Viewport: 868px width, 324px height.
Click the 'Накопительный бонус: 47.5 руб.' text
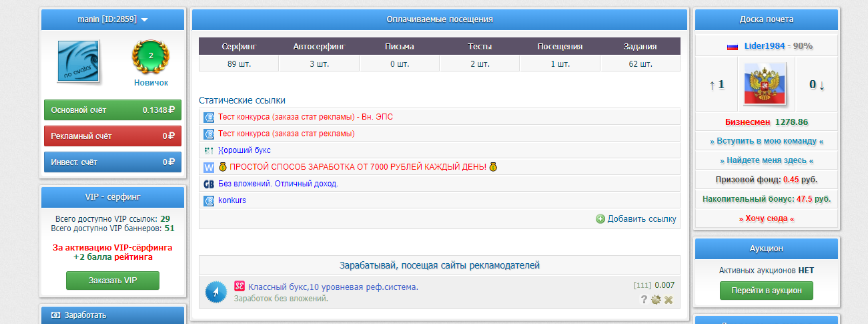tap(766, 199)
